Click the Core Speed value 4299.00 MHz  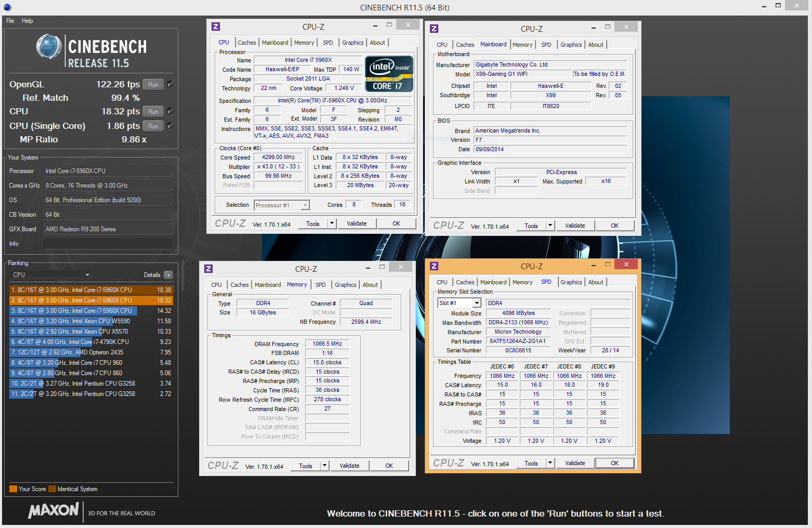tap(278, 157)
